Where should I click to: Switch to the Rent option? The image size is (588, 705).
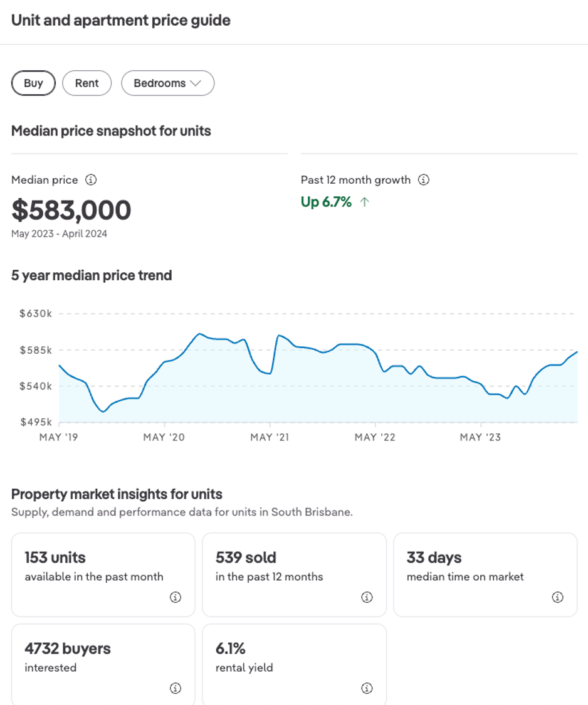pos(87,83)
